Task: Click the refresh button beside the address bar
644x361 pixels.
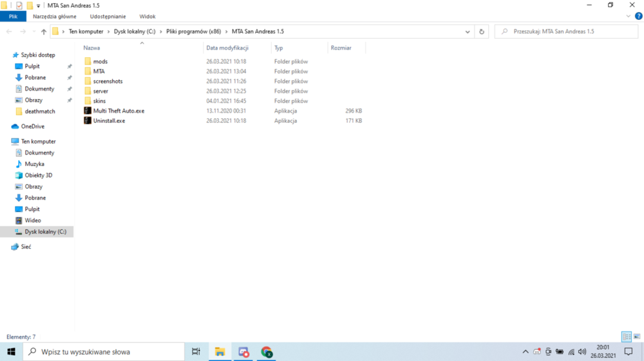Action: (x=482, y=32)
